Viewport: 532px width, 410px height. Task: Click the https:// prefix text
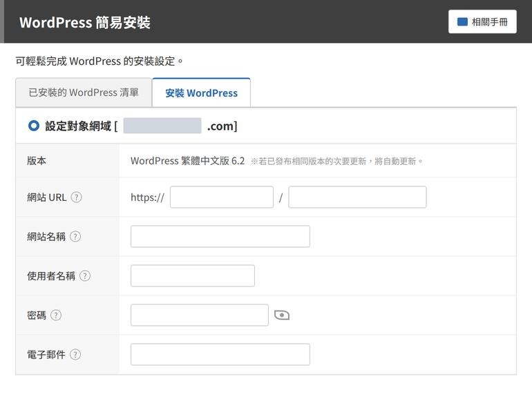coord(148,197)
